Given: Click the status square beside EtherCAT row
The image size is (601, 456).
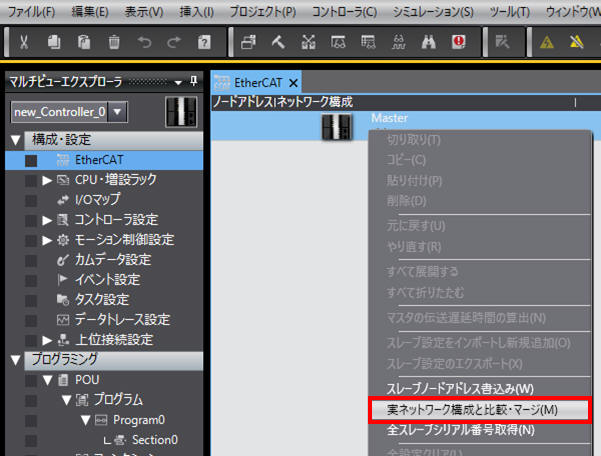Looking at the screenshot, I should (x=31, y=161).
